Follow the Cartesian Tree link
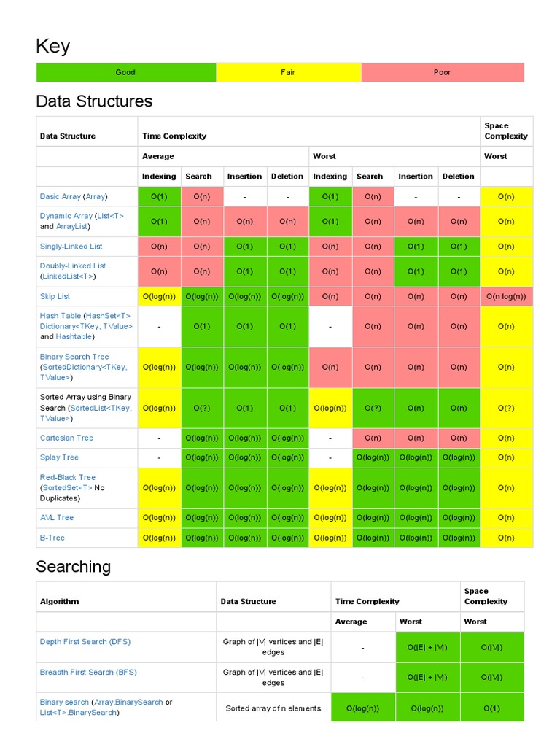This screenshot has height=747, width=560. pos(66,438)
